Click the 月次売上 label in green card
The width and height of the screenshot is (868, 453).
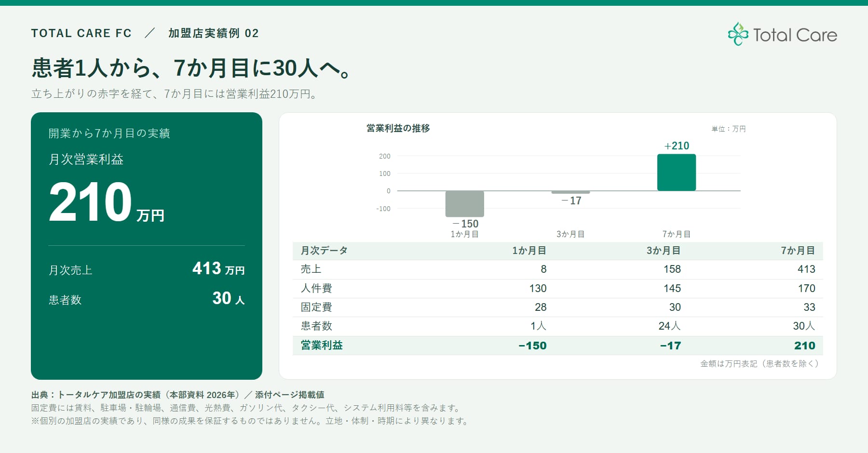[70, 270]
